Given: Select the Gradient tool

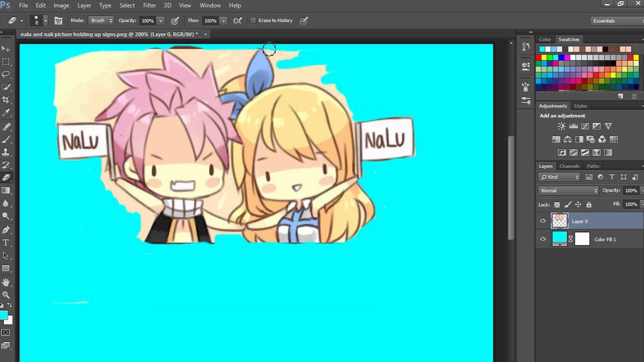Looking at the screenshot, I should [x=6, y=191].
